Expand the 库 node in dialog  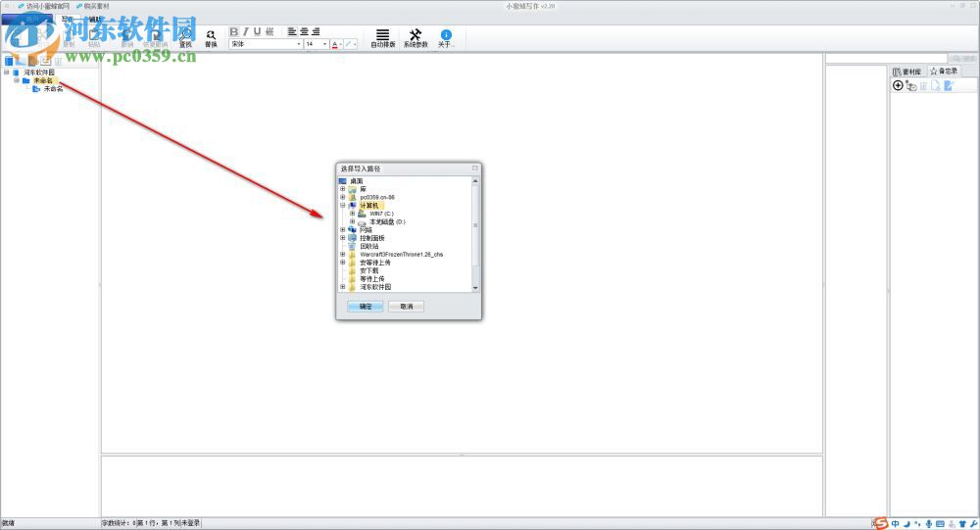pyautogui.click(x=342, y=189)
